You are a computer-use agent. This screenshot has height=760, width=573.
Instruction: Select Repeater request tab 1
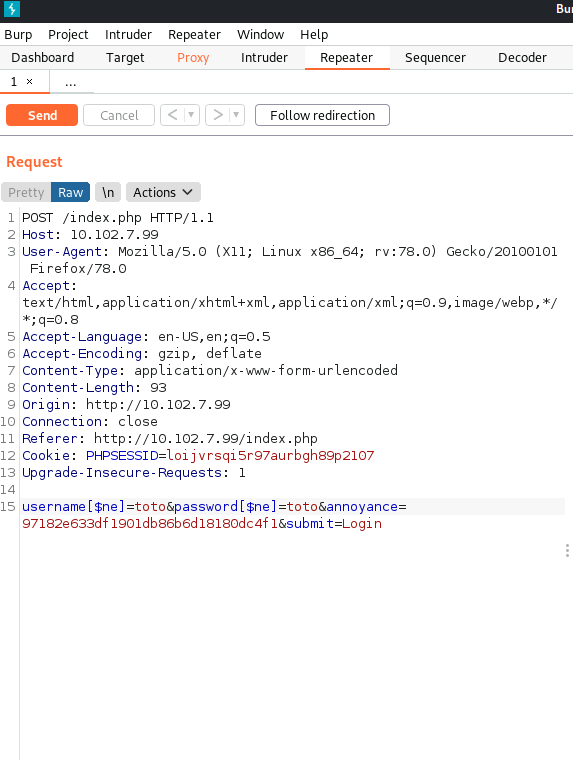(x=14, y=82)
